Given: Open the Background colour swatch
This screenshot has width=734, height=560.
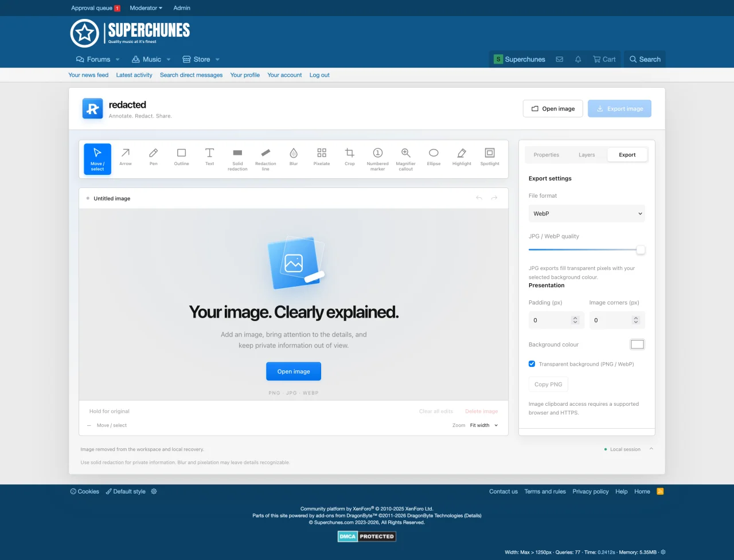Looking at the screenshot, I should [x=637, y=344].
